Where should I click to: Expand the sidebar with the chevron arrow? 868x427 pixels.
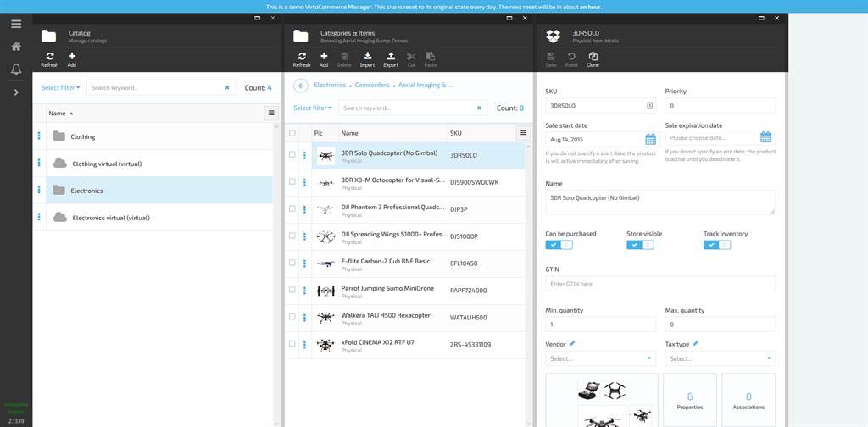16,92
